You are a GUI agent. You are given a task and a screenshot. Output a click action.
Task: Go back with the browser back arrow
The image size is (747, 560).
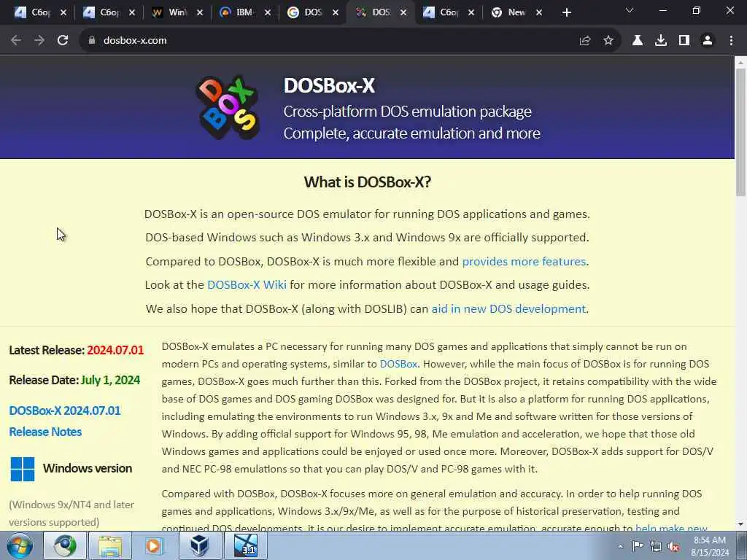pos(16,41)
